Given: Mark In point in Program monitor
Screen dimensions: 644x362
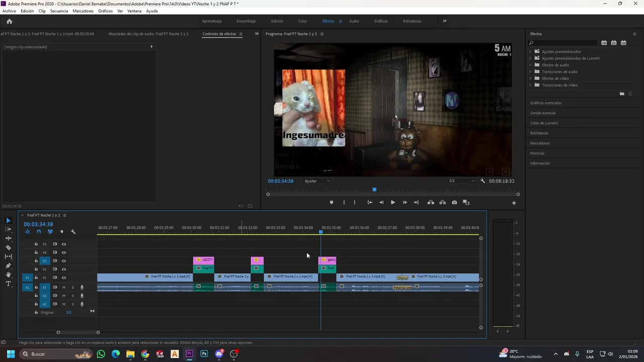Looking at the screenshot, I should (344, 203).
